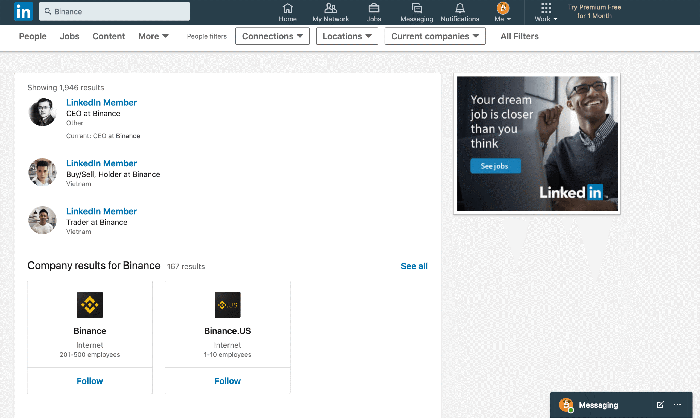Follow the Binance company

coord(90,381)
